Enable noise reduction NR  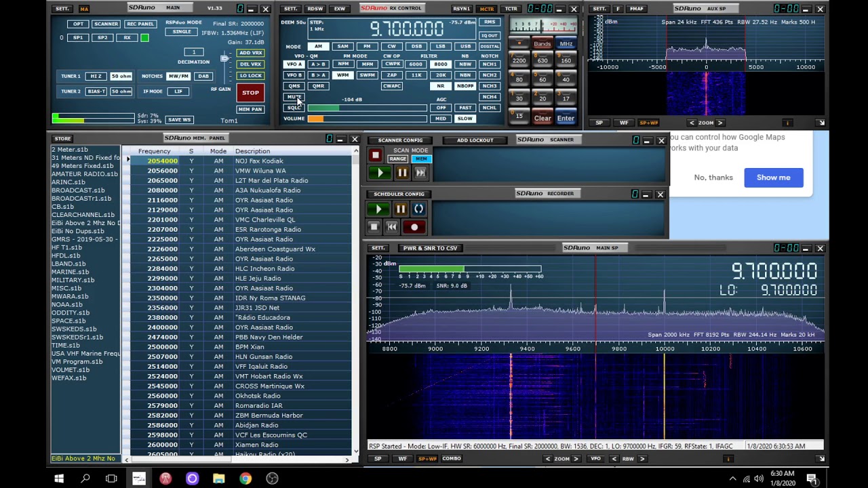441,86
